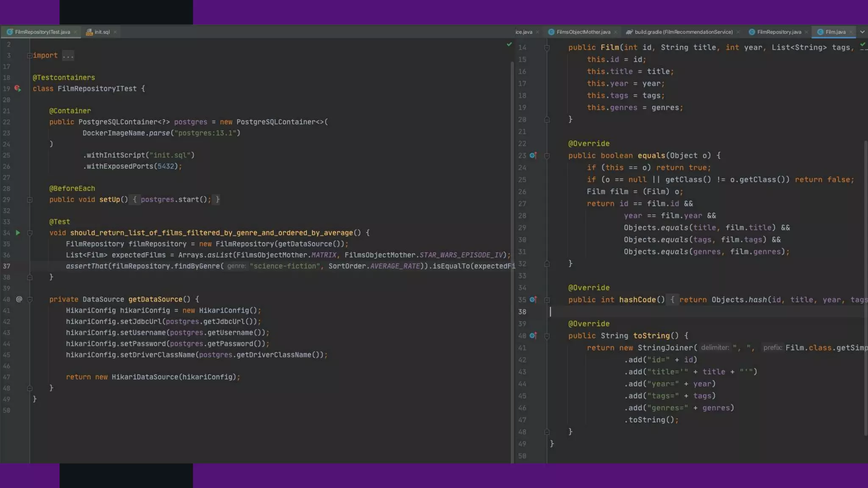
Task: Click the override gutter icon next to equals
Action: tap(533, 155)
